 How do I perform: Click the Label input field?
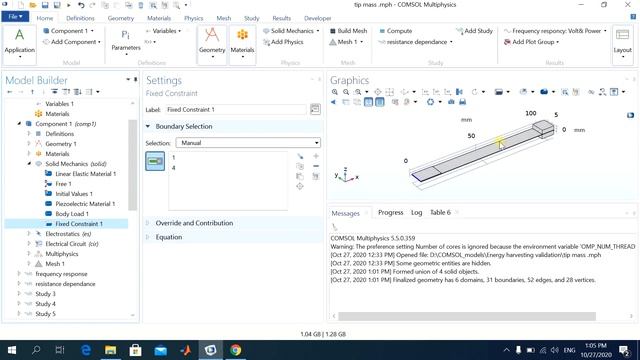point(236,109)
